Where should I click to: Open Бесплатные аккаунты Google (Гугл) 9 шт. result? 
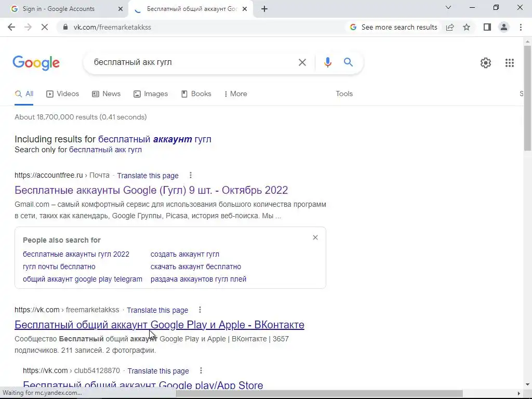point(151,190)
